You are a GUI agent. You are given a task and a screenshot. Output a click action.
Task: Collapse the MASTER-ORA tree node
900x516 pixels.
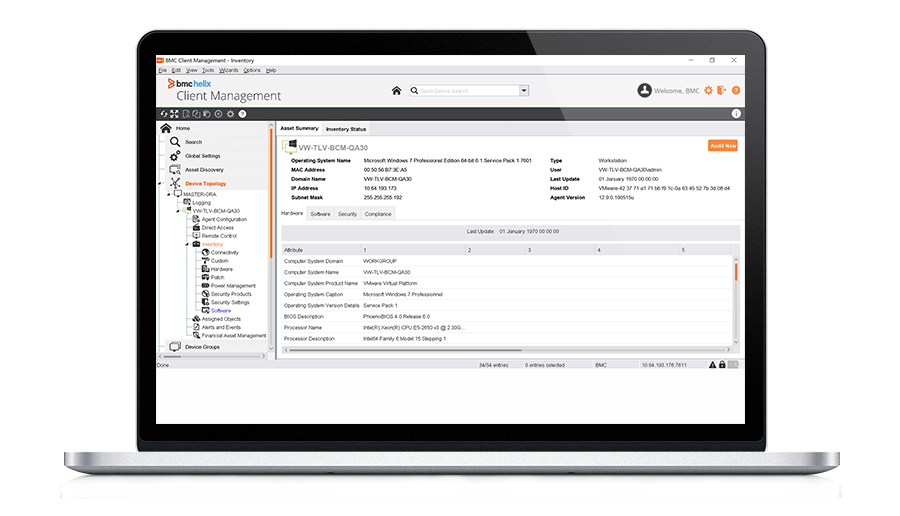167,194
